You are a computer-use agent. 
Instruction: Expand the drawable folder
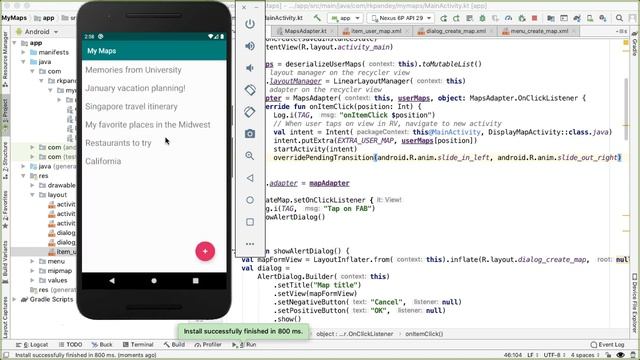pyautogui.click(x=33, y=185)
